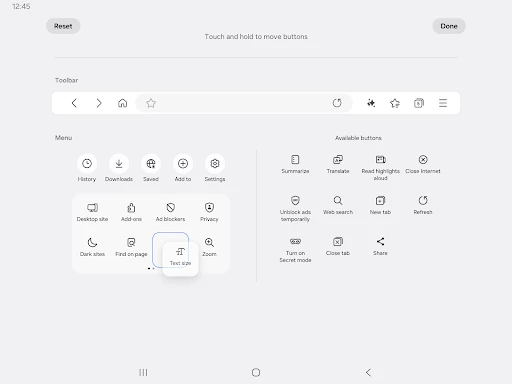The width and height of the screenshot is (512, 384).
Task: Select the Share icon
Action: [380, 242]
